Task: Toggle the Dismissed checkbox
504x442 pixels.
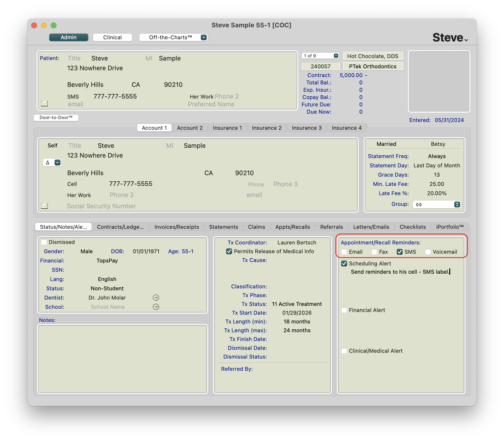Action: point(44,242)
